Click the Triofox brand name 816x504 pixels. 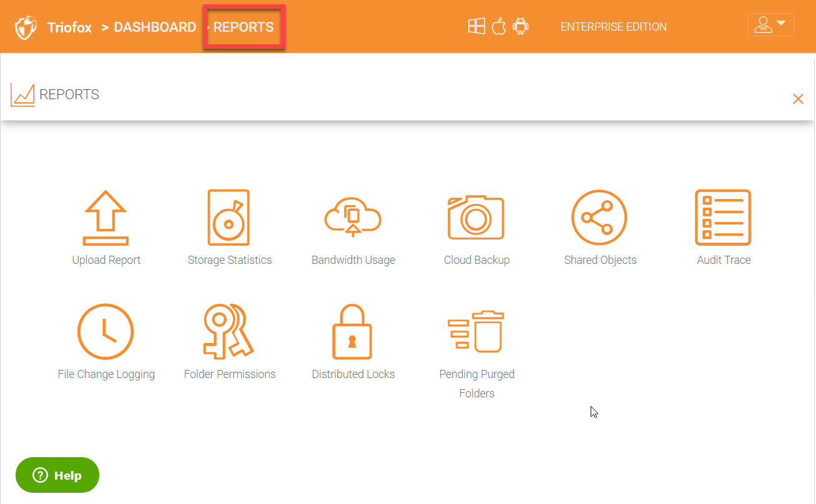69,27
